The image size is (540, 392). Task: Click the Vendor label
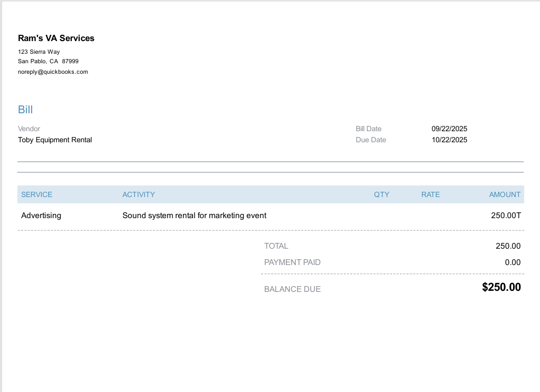click(29, 129)
